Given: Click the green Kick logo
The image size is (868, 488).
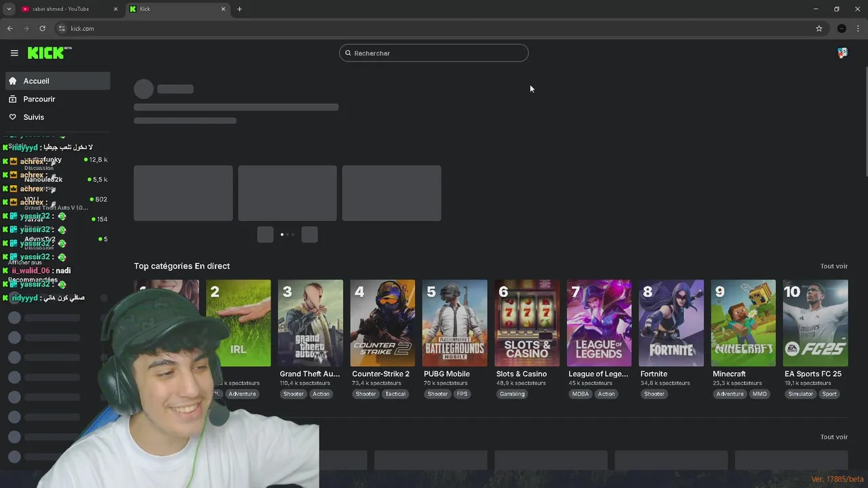Looking at the screenshot, I should point(50,53).
